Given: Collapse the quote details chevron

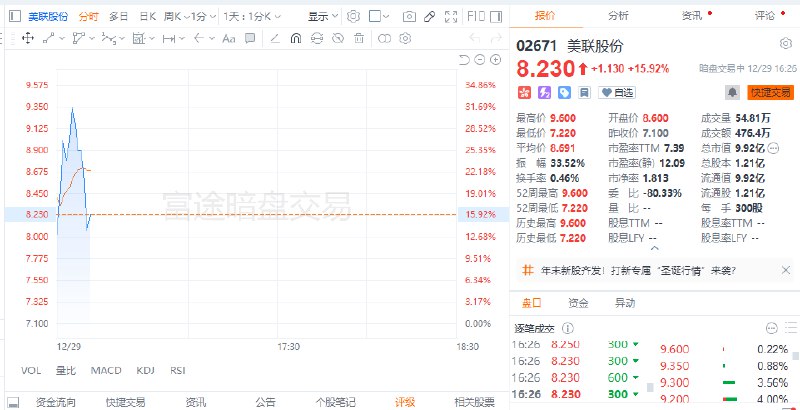Looking at the screenshot, I should (655, 248).
